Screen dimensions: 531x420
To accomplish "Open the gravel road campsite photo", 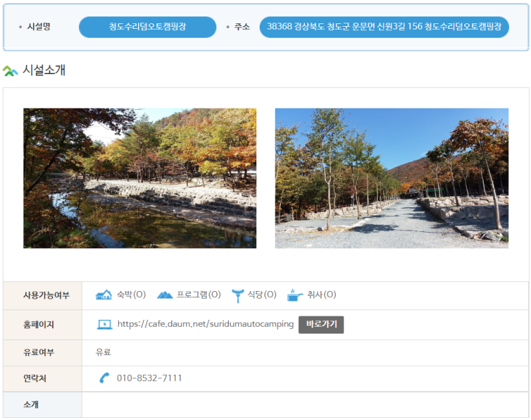I will pyautogui.click(x=392, y=178).
